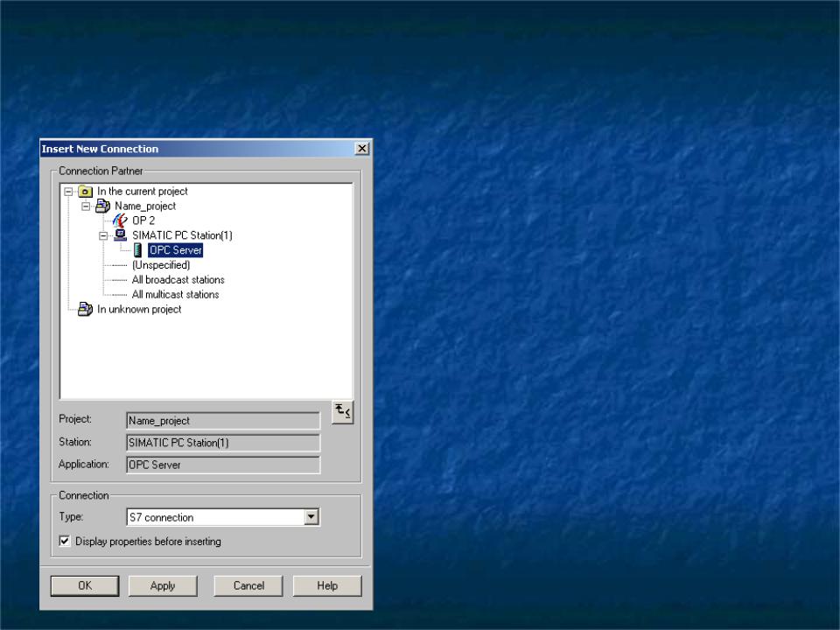Click the Name_project project icon
Image resolution: width=840 pixels, height=630 pixels.
(x=102, y=206)
